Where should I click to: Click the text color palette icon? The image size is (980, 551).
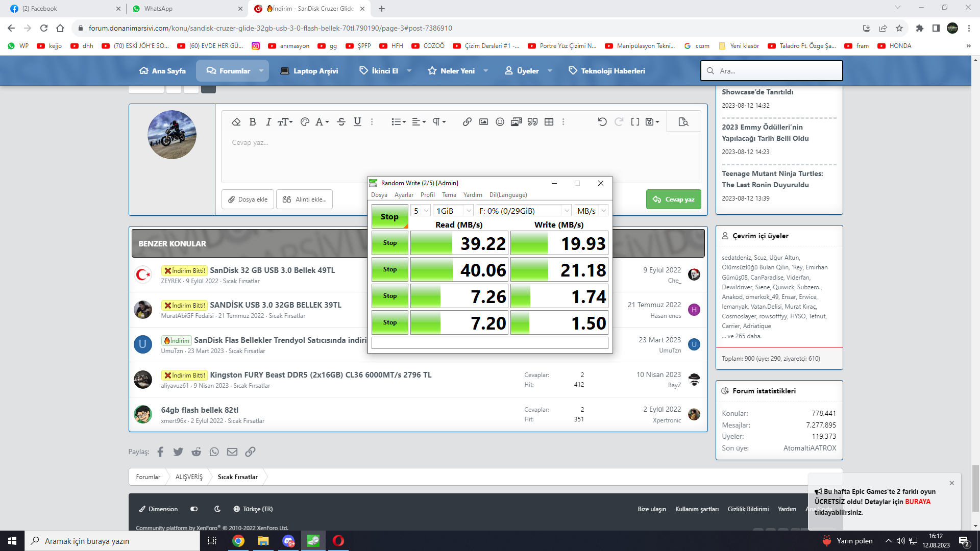click(x=305, y=122)
